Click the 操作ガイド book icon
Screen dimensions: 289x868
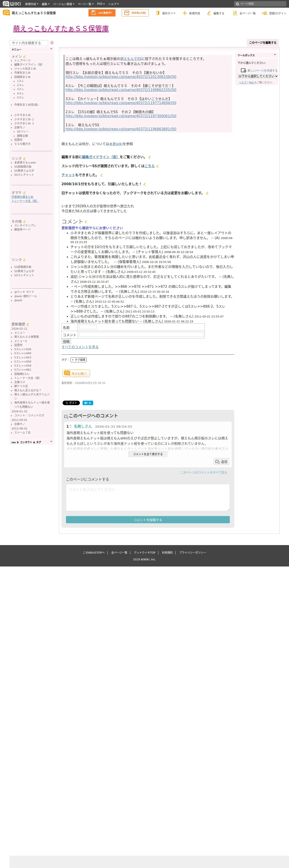point(158,13)
